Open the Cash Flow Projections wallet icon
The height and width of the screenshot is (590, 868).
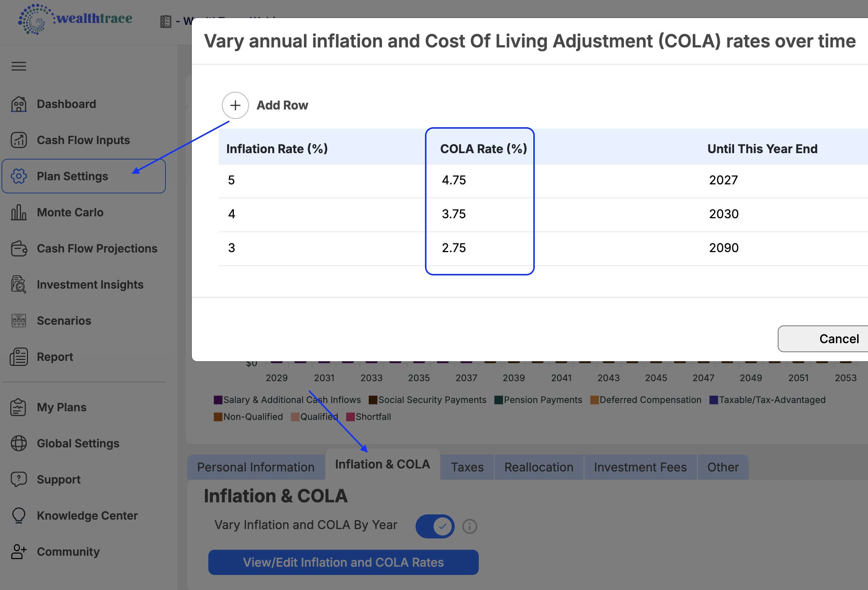pyautogui.click(x=19, y=248)
